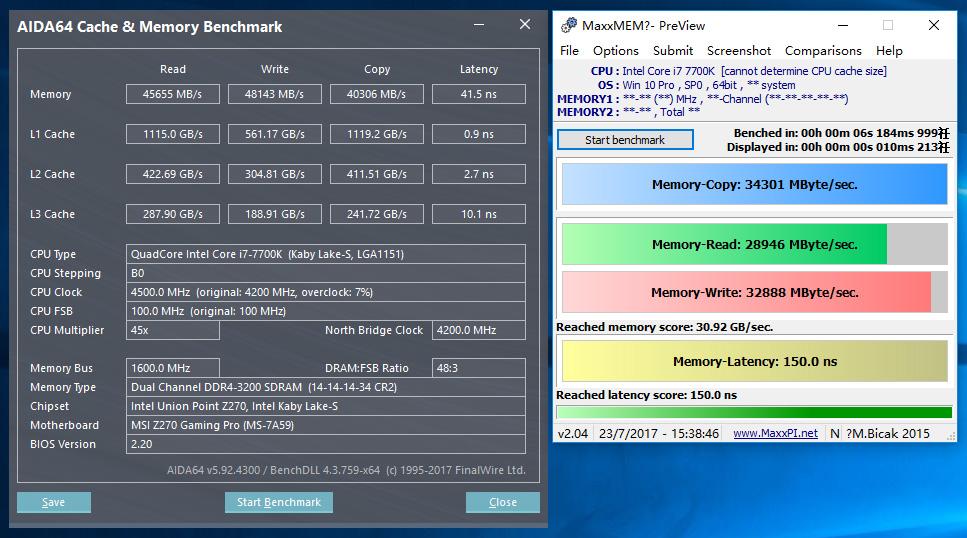Click CPU Clock value 4500.0 MHz

coord(326,292)
